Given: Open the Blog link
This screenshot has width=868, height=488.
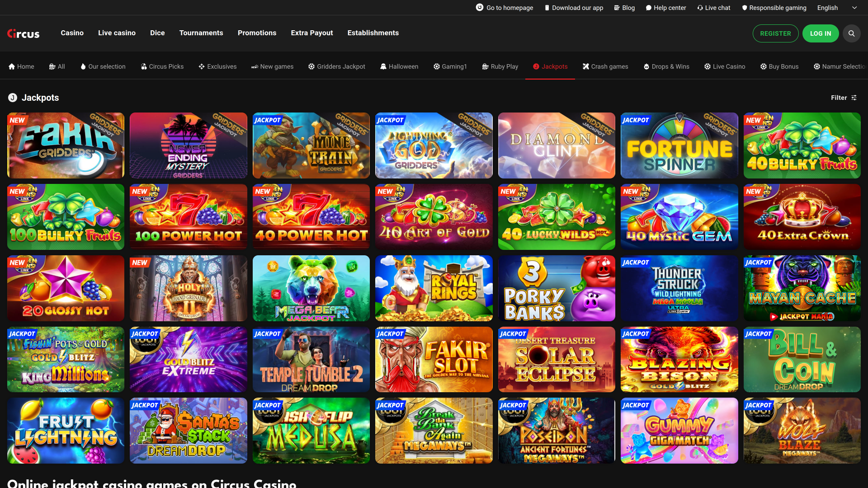Looking at the screenshot, I should tap(625, 8).
